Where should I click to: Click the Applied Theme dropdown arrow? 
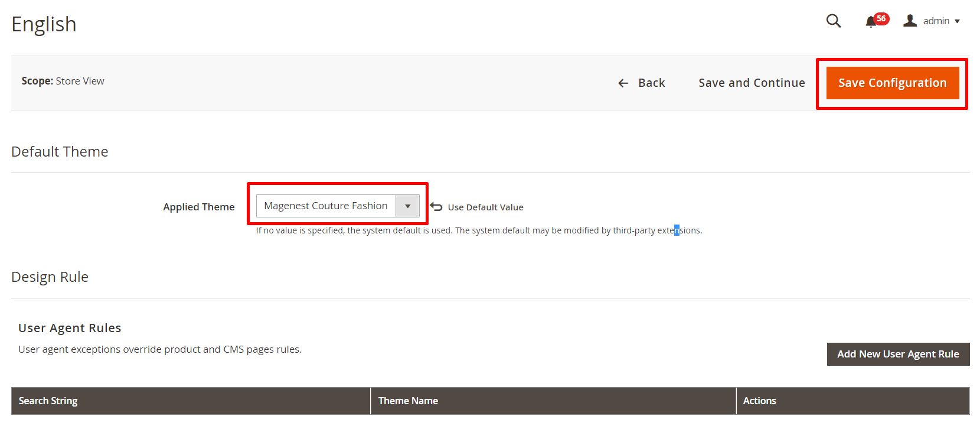pyautogui.click(x=407, y=206)
